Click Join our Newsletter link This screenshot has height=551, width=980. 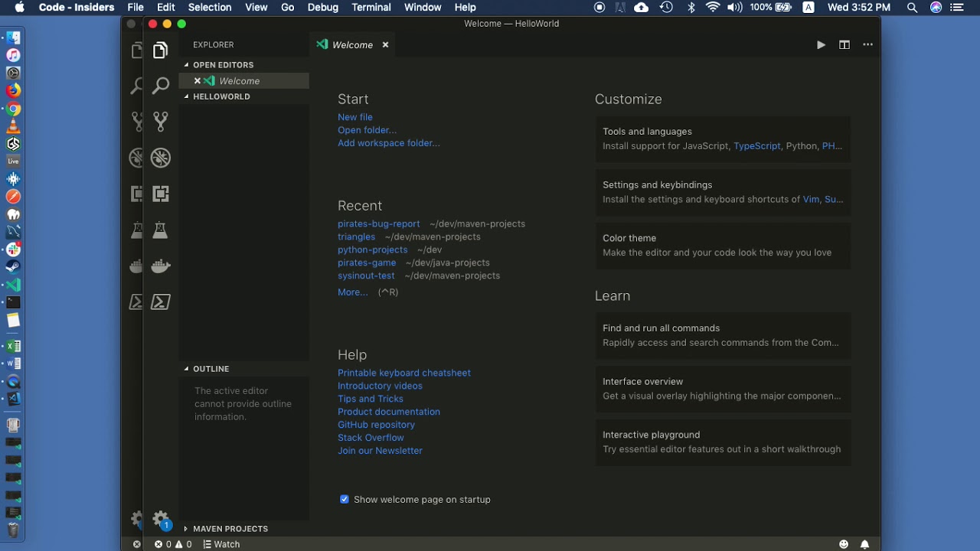[x=380, y=452]
